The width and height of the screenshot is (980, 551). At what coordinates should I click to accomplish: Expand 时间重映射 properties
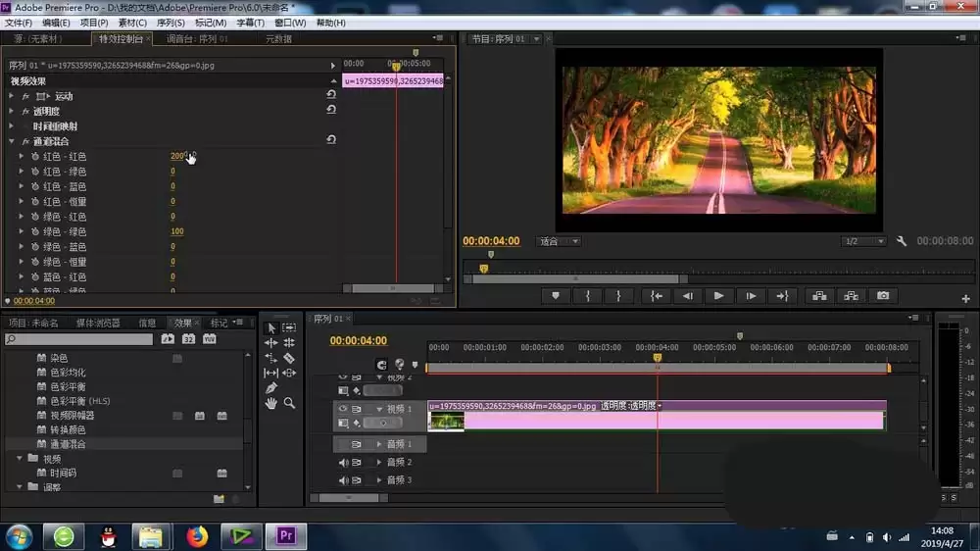click(x=11, y=126)
